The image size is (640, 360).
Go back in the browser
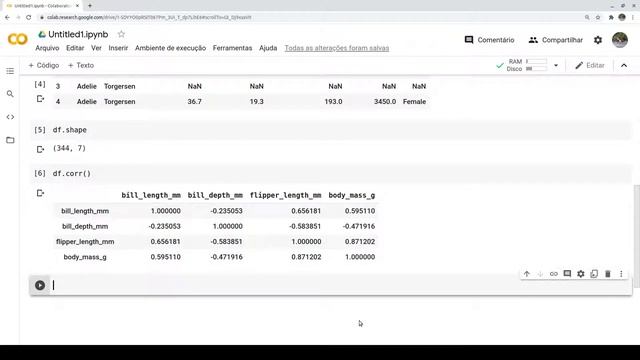7,17
